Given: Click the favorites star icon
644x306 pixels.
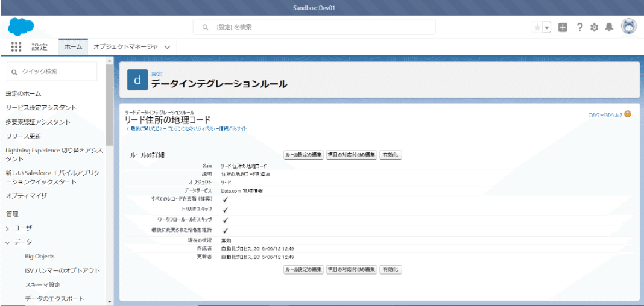Looking at the screenshot, I should pos(537,27).
